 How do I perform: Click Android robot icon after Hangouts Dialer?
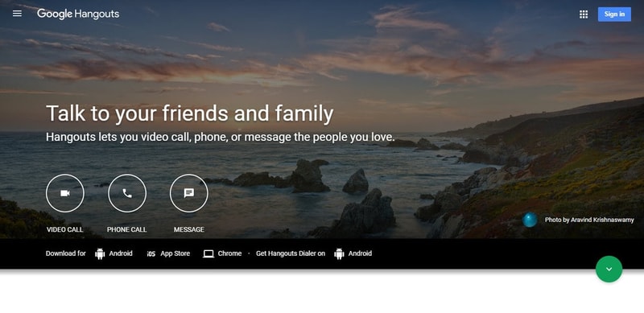(x=339, y=253)
